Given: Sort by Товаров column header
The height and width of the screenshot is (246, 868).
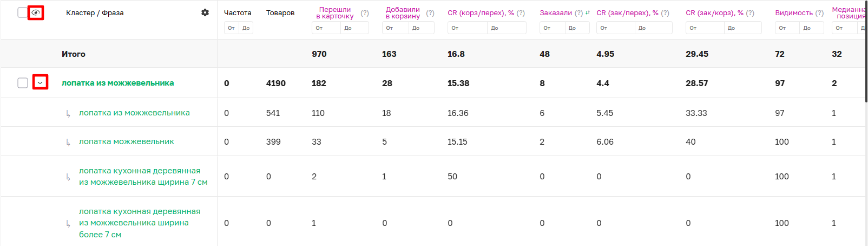Looking at the screenshot, I should click(280, 12).
